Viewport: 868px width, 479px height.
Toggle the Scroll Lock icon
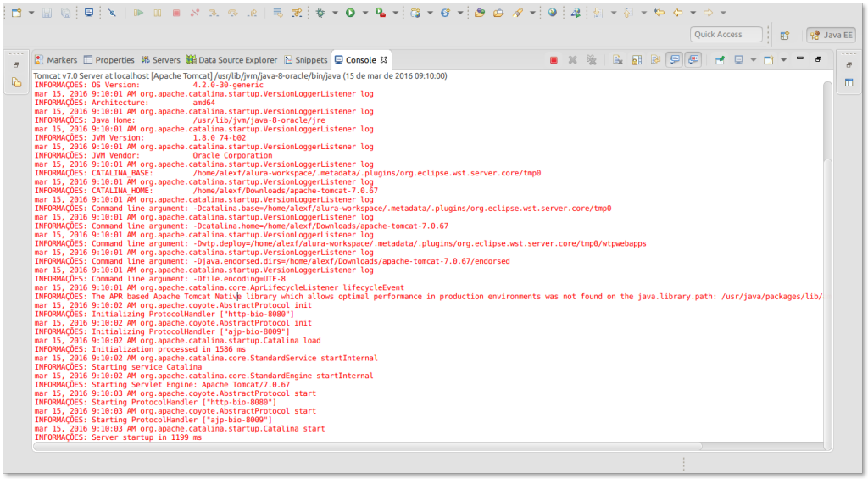[637, 60]
